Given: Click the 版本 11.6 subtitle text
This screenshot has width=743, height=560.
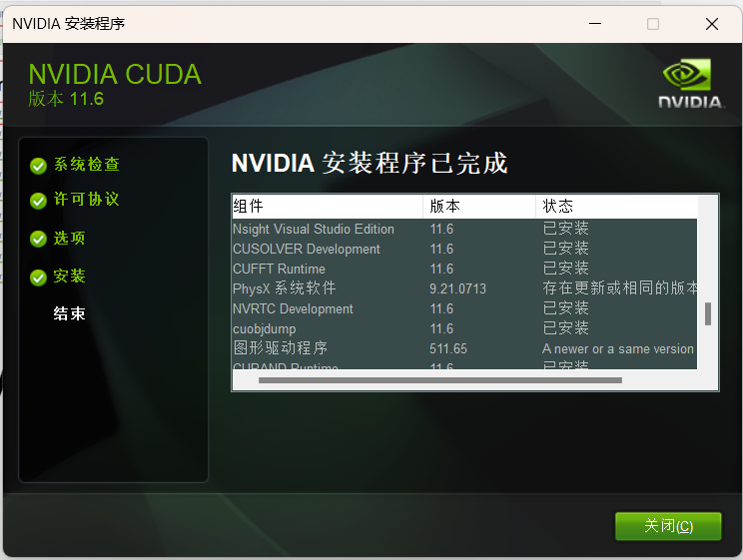Looking at the screenshot, I should pyautogui.click(x=66, y=99).
